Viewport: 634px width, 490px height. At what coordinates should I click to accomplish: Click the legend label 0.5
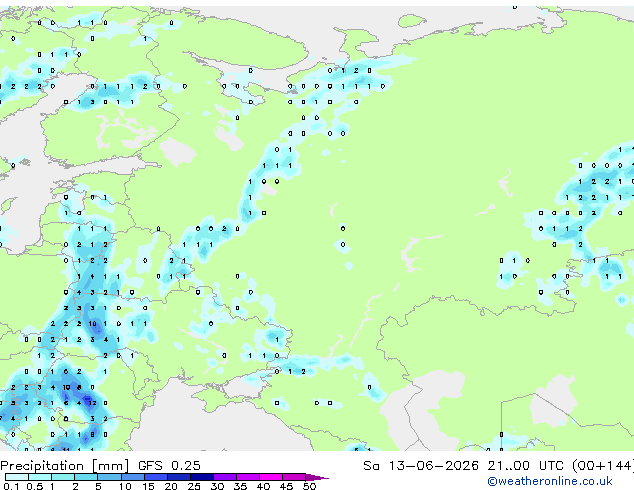[35, 486]
